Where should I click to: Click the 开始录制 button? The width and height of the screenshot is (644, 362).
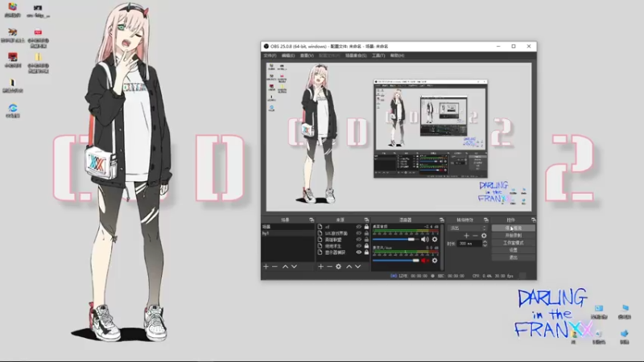coord(514,236)
